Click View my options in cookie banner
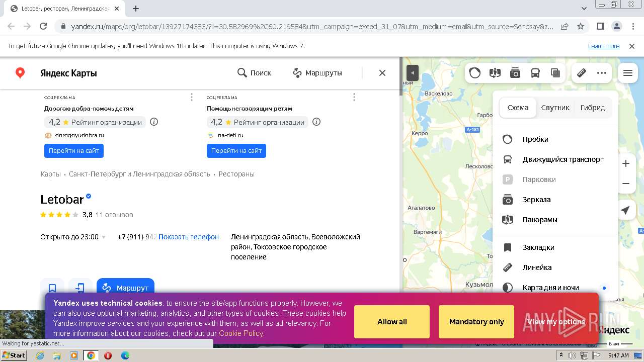Viewport: 644px width, 362px height. [x=556, y=322]
